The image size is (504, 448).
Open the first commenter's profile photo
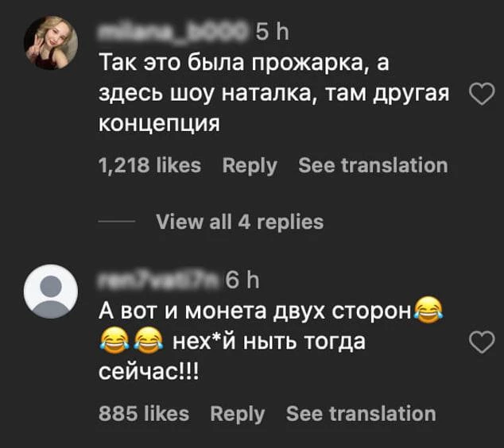pyautogui.click(x=51, y=43)
